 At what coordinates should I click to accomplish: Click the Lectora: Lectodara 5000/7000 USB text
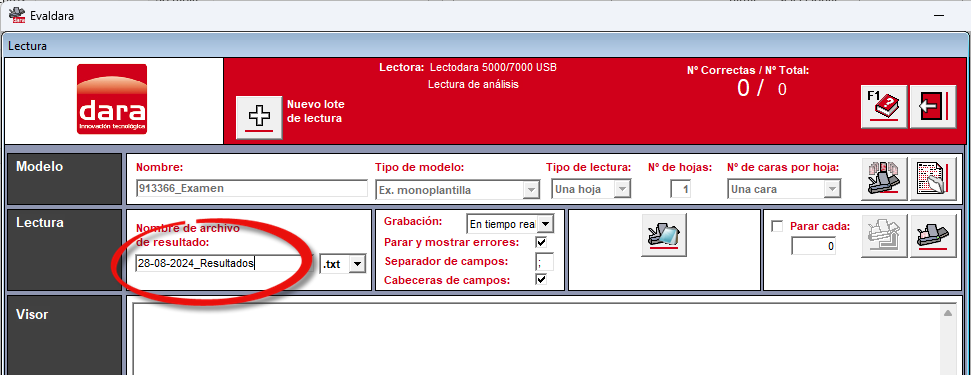pos(468,67)
